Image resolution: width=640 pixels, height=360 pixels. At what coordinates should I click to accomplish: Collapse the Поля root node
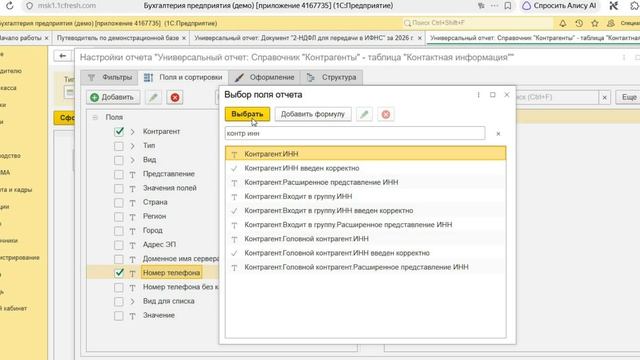click(95, 117)
